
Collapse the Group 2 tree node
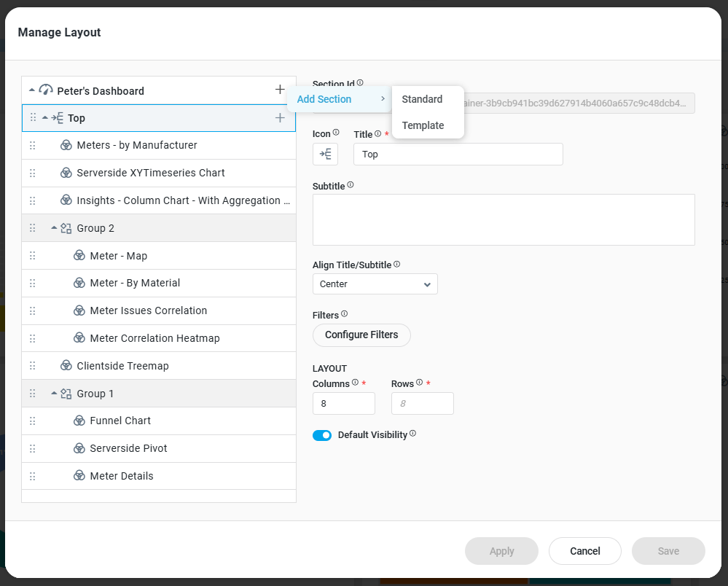point(54,228)
